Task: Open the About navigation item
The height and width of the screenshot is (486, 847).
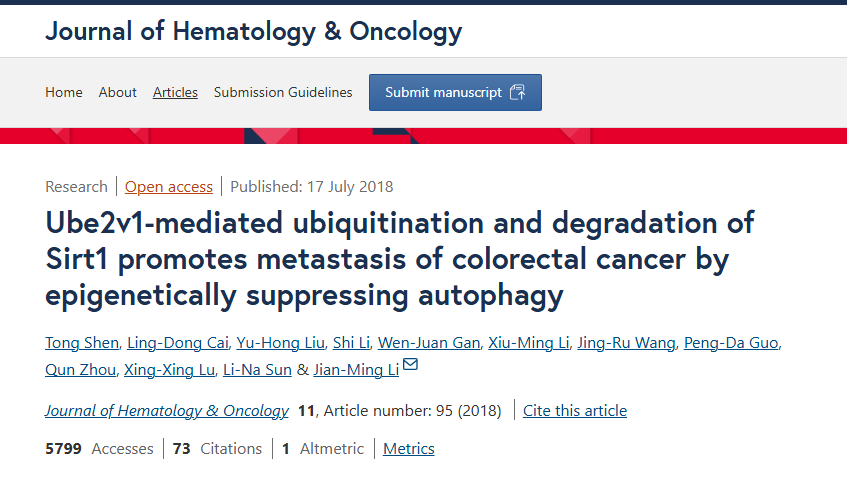Action: [118, 92]
